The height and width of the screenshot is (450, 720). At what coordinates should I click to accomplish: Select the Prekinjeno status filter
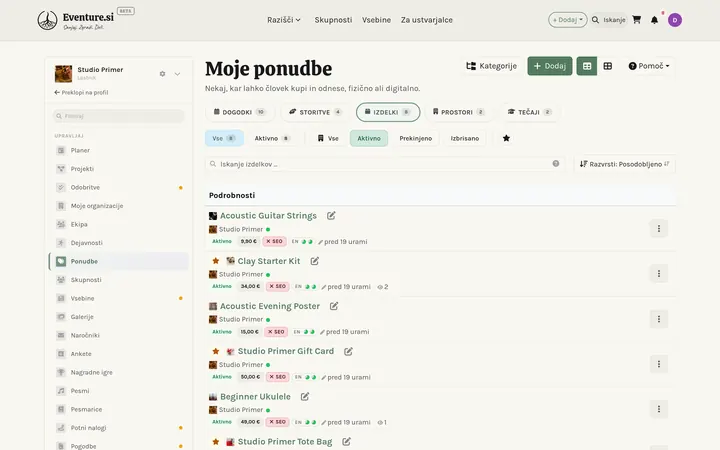416,138
